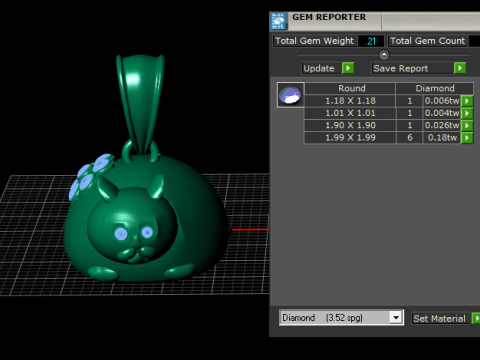Viewport: 480px width, 360px height.
Task: Select the 1.90 X 1.90 gem size
Action: click(350, 125)
